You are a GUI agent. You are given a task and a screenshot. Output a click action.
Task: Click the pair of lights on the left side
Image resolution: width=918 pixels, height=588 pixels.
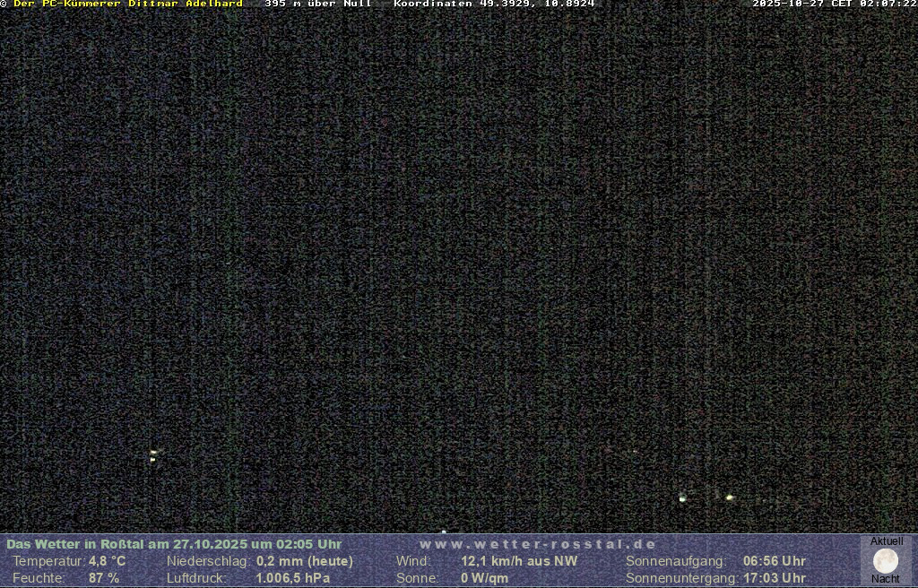click(x=153, y=455)
